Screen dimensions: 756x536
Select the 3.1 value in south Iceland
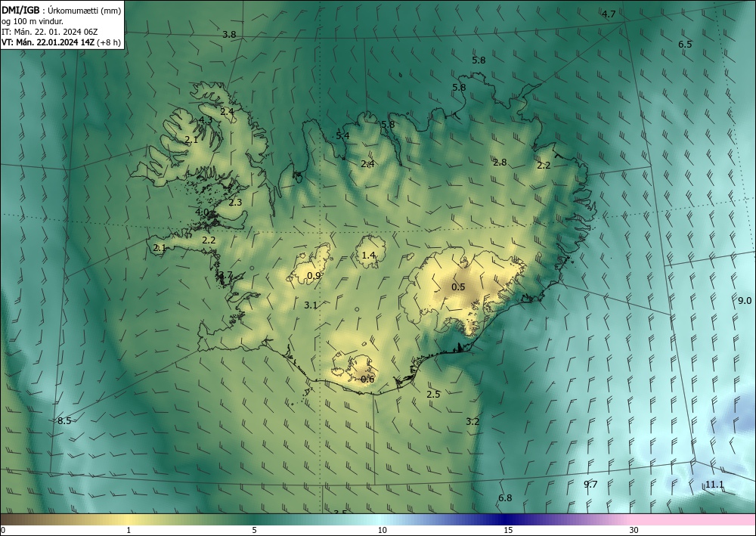click(x=311, y=305)
